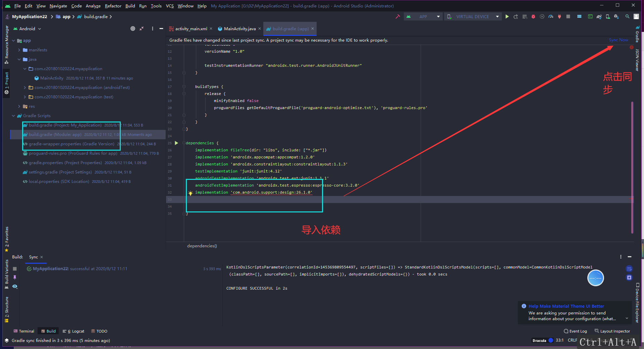Open APP run configuration dropdown
The width and height of the screenshot is (644, 349).
pos(423,16)
